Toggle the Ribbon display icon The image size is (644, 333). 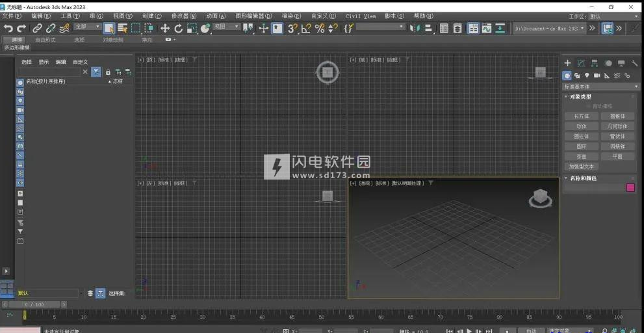tap(474, 28)
